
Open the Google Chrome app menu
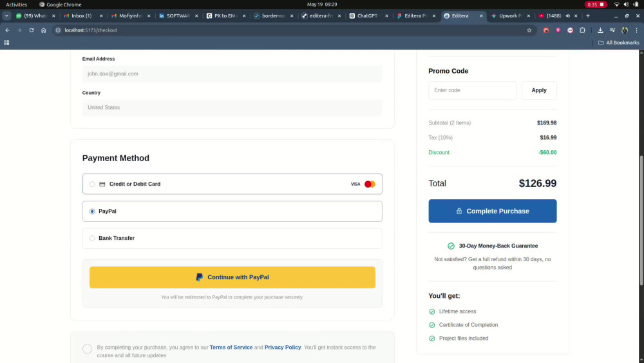(61, 5)
